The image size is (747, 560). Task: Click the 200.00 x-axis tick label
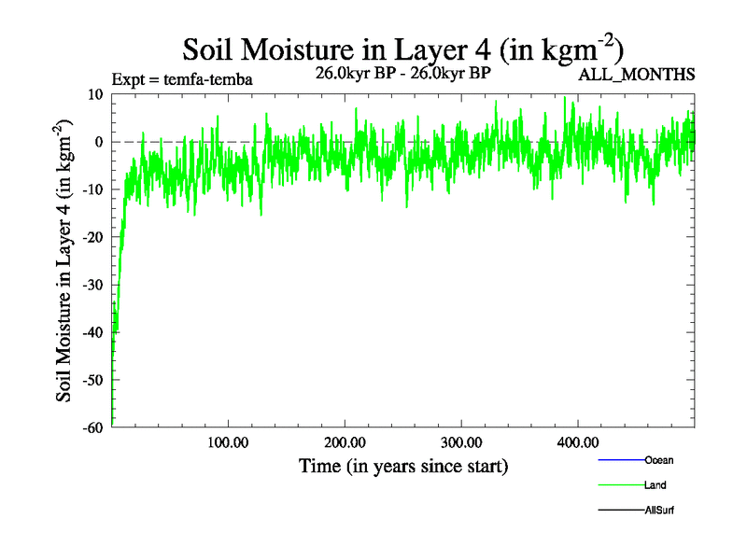click(345, 441)
